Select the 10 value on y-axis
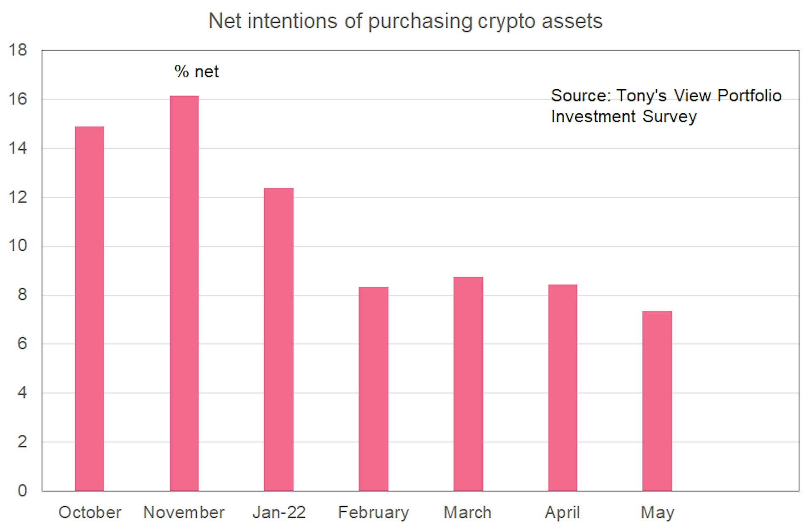Viewport: 812px width, 529px height. [18, 246]
